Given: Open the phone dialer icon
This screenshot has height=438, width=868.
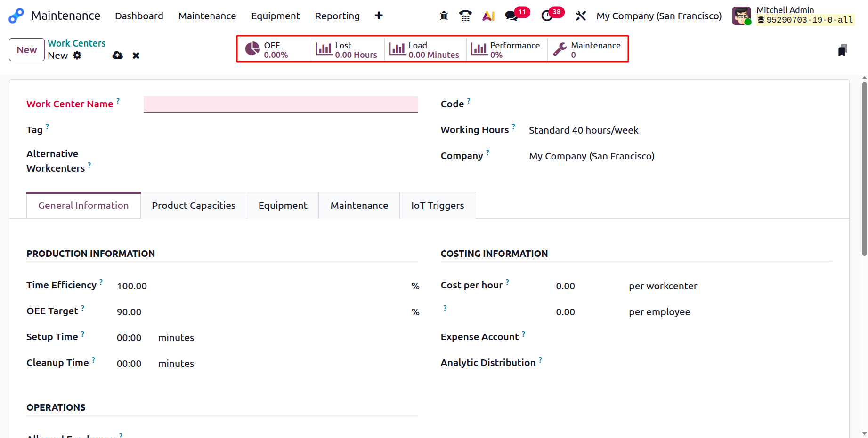Looking at the screenshot, I should point(465,16).
